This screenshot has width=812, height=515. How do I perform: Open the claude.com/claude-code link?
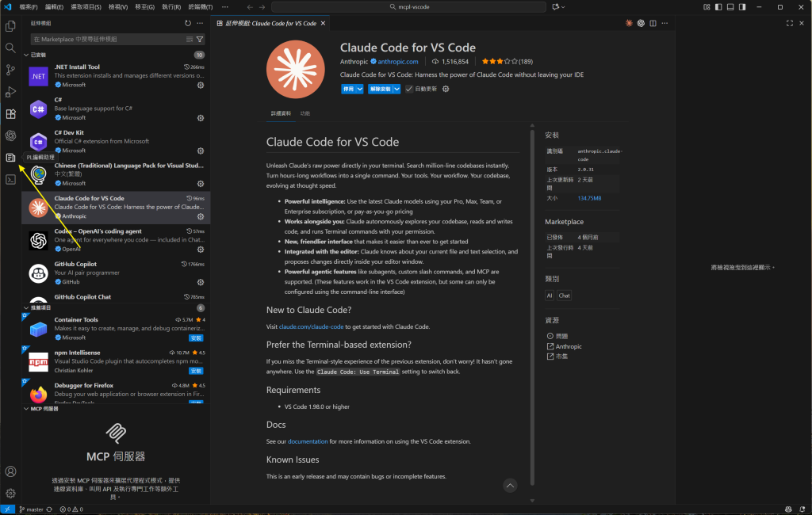click(x=311, y=326)
